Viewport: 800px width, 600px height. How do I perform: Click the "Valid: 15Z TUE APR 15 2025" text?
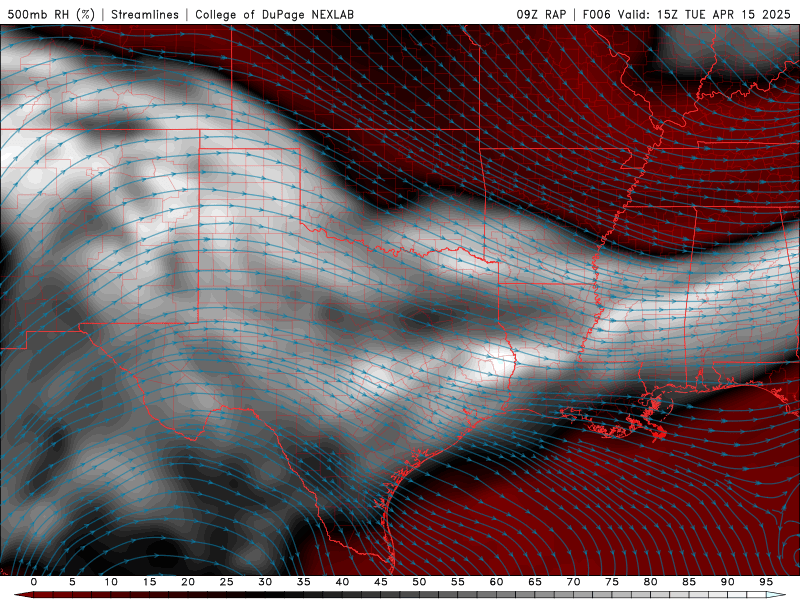coord(704,14)
